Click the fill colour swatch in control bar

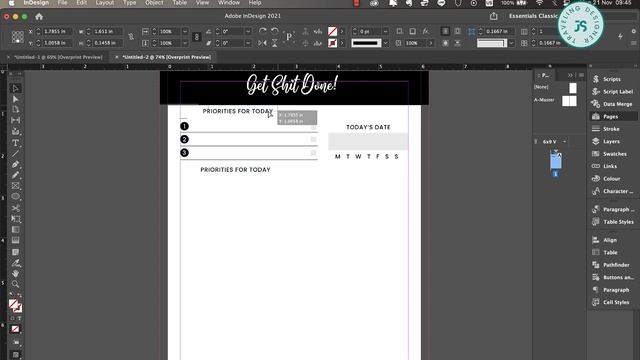pos(333,31)
